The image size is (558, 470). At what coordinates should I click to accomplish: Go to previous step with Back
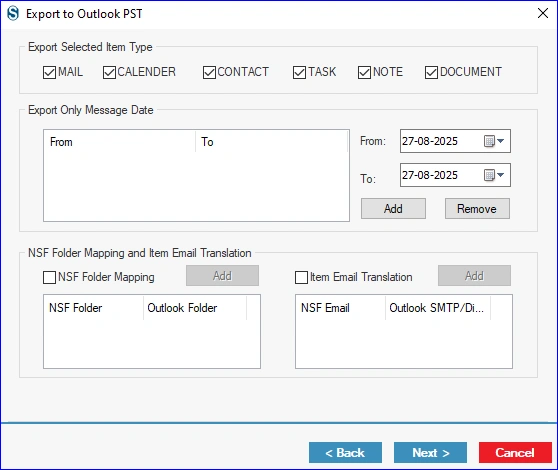click(x=345, y=453)
